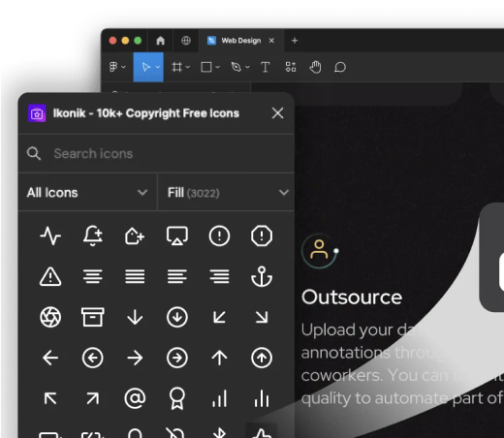Insert the bell plus icon
This screenshot has height=438, width=504.
(x=93, y=236)
